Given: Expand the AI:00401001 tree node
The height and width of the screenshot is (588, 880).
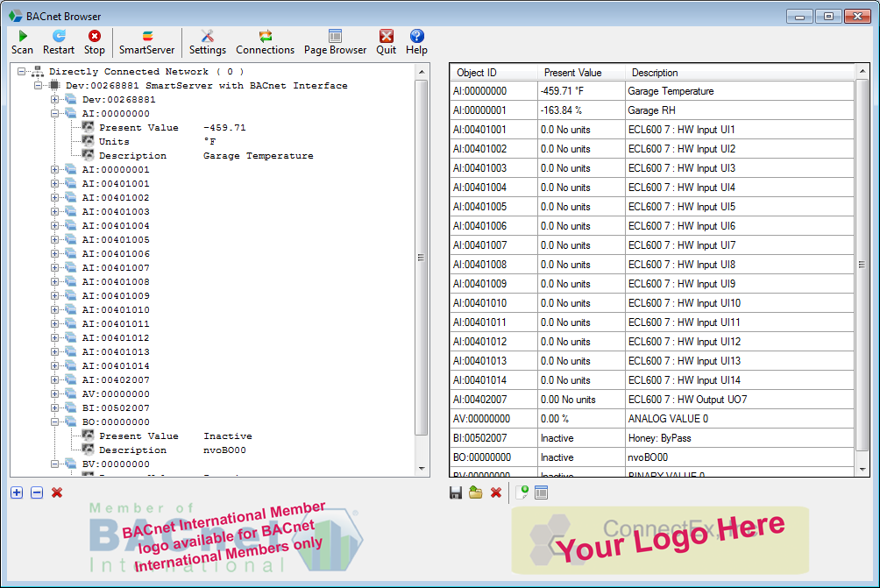Looking at the screenshot, I should 55,183.
